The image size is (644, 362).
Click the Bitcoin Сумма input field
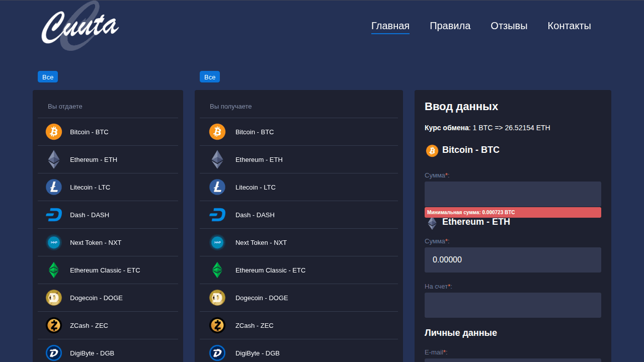512,194
